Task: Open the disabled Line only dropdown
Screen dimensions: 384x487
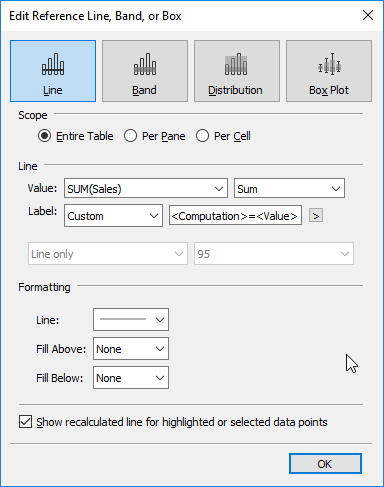Action: (108, 254)
